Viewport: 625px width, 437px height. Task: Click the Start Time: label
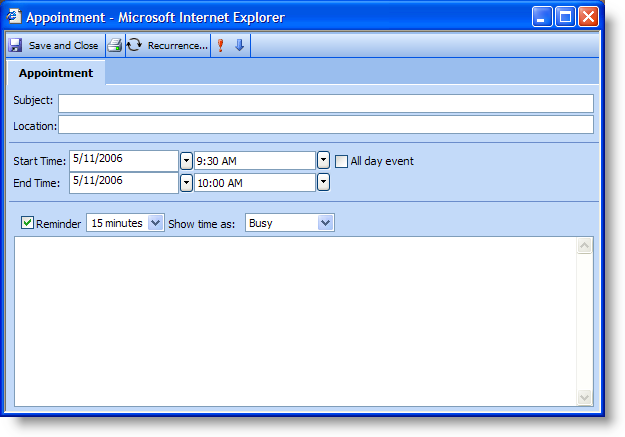(x=39, y=161)
